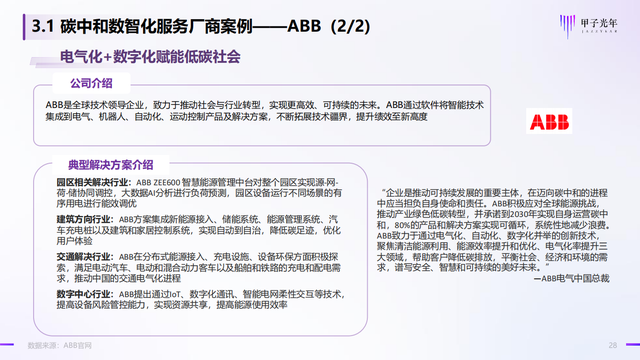The width and height of the screenshot is (640, 360).
Task: Click the 园区相关解决行业 bold label
Action: click(94, 182)
